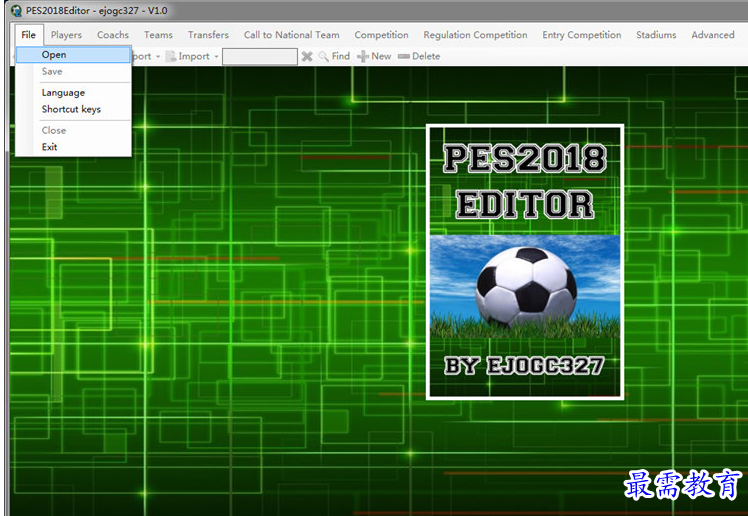Image resolution: width=748 pixels, height=516 pixels.
Task: Click the Find button label
Action: pyautogui.click(x=341, y=56)
